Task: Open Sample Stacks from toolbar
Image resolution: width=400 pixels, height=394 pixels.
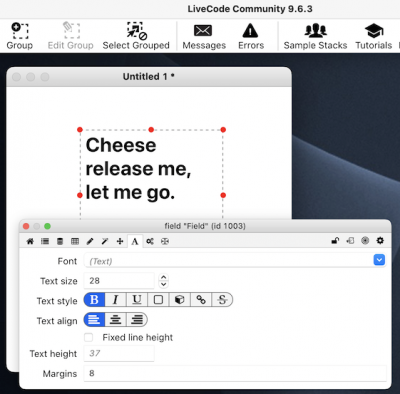Action: click(x=315, y=30)
